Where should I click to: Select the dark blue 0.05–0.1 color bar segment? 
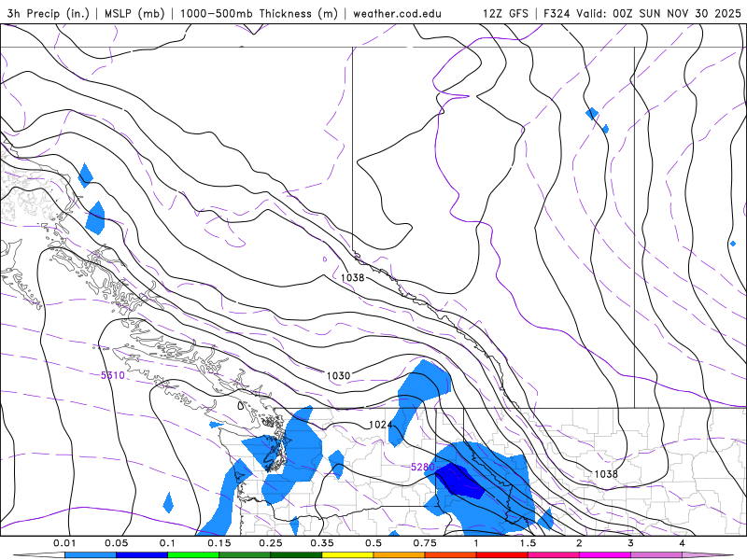(x=142, y=555)
